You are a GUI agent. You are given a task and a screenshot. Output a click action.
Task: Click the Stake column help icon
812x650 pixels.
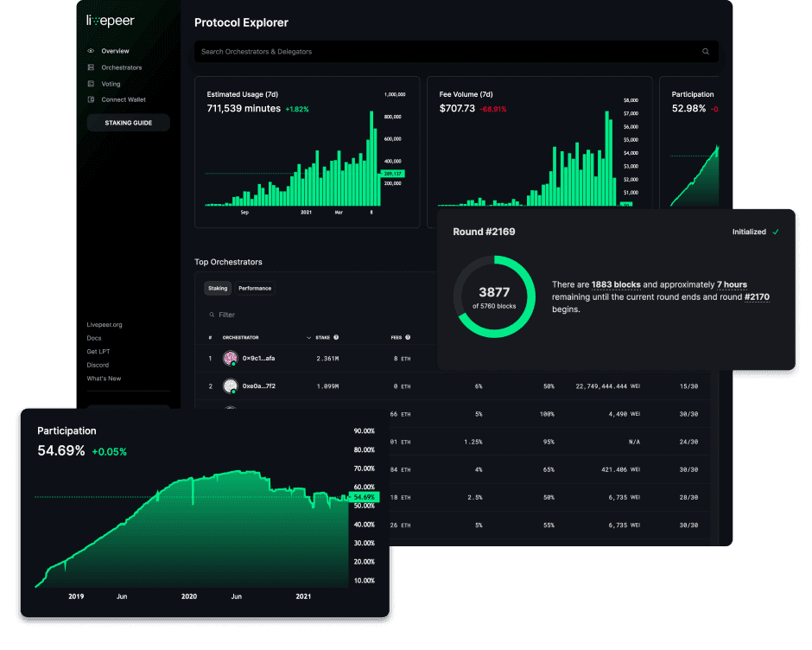pyautogui.click(x=336, y=337)
